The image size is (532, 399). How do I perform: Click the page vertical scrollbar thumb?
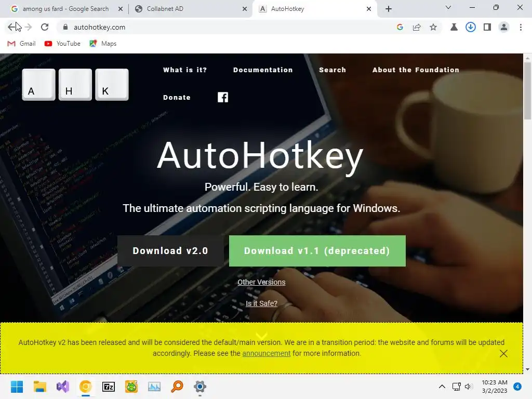click(527, 91)
